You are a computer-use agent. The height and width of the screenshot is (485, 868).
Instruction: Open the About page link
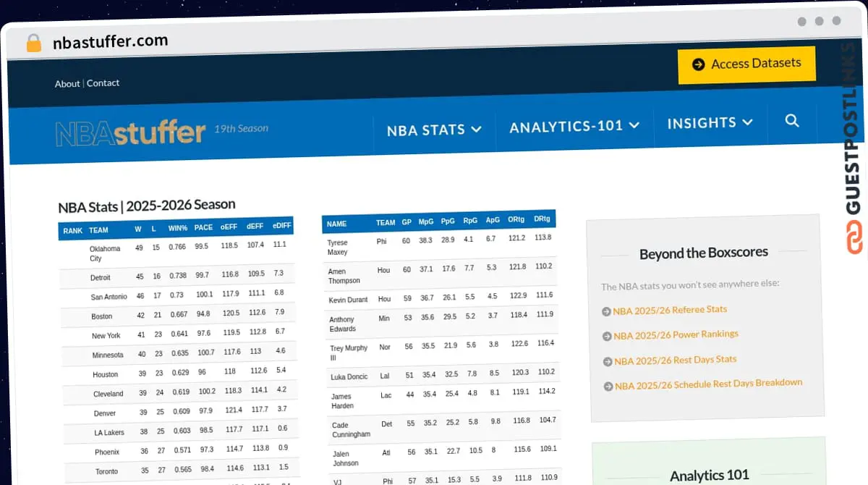click(x=67, y=84)
